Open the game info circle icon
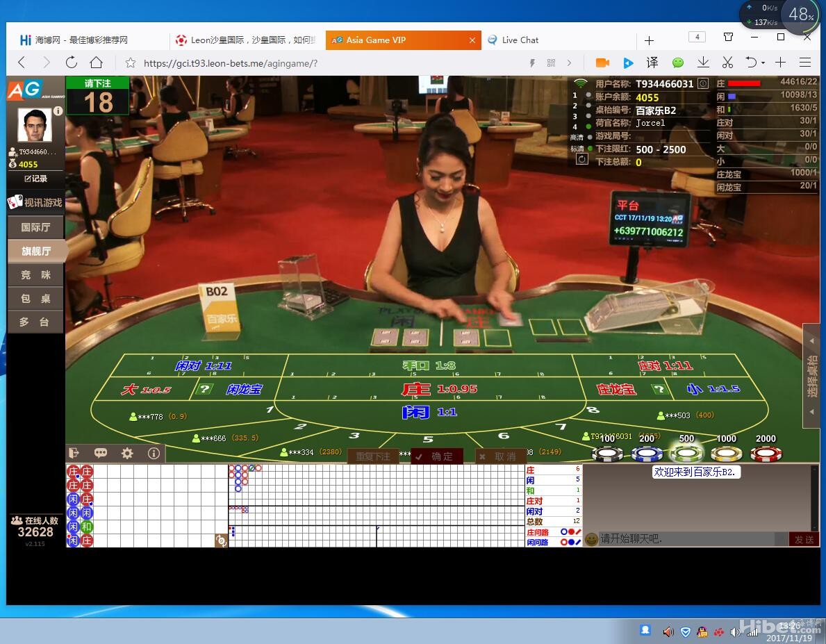Image resolution: width=826 pixels, height=644 pixels. [x=154, y=453]
